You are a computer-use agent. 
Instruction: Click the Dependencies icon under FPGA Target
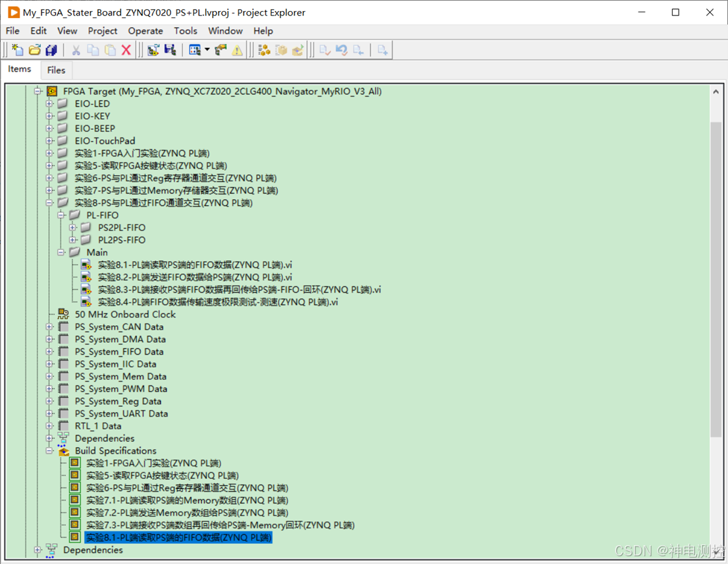point(63,438)
